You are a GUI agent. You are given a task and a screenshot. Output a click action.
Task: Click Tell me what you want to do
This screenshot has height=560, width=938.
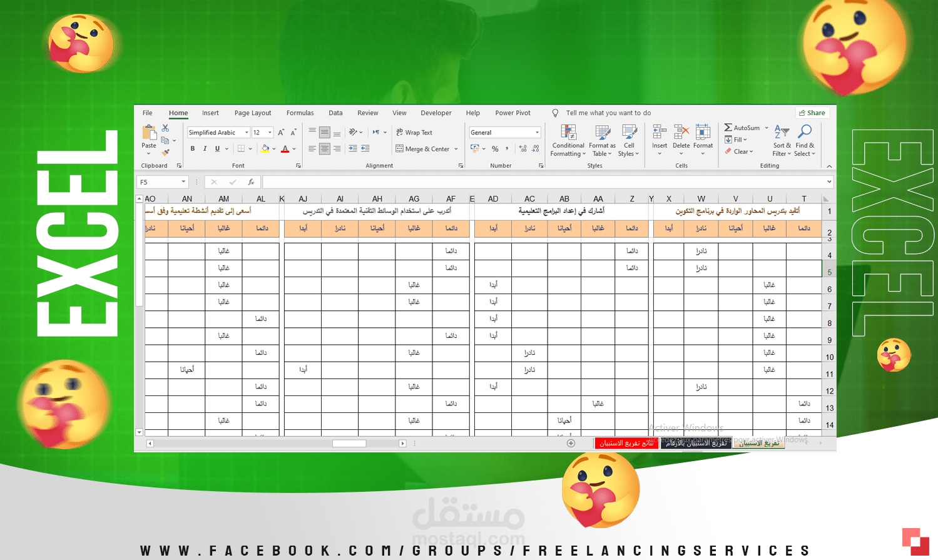point(608,113)
